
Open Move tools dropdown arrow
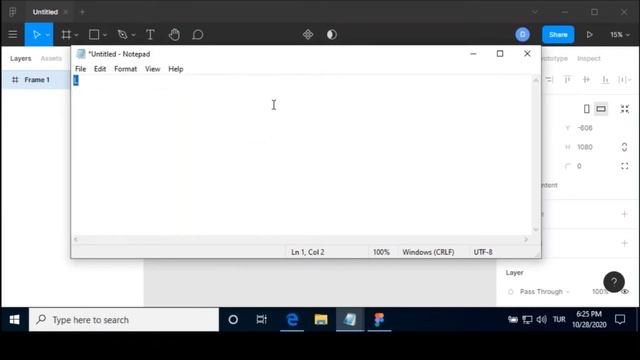pyautogui.click(x=47, y=35)
